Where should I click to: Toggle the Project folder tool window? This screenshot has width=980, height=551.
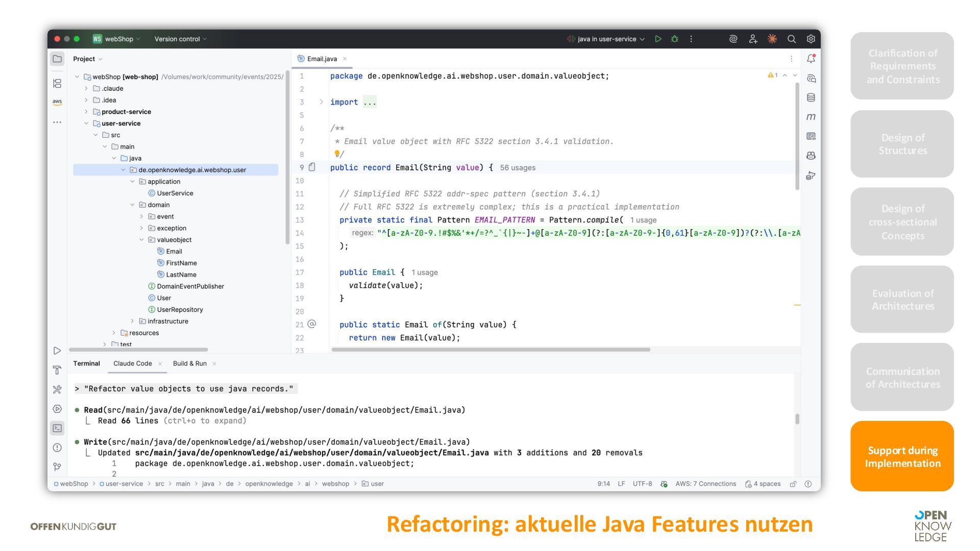(57, 59)
